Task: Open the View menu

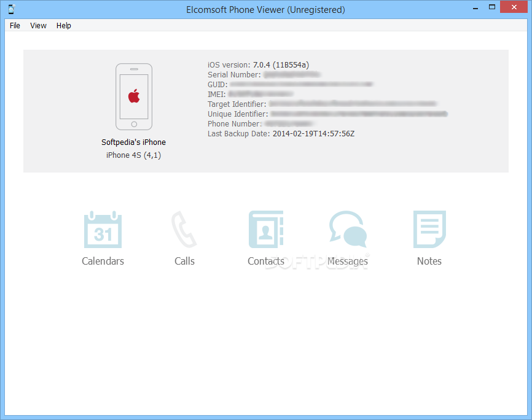Action: click(x=38, y=25)
